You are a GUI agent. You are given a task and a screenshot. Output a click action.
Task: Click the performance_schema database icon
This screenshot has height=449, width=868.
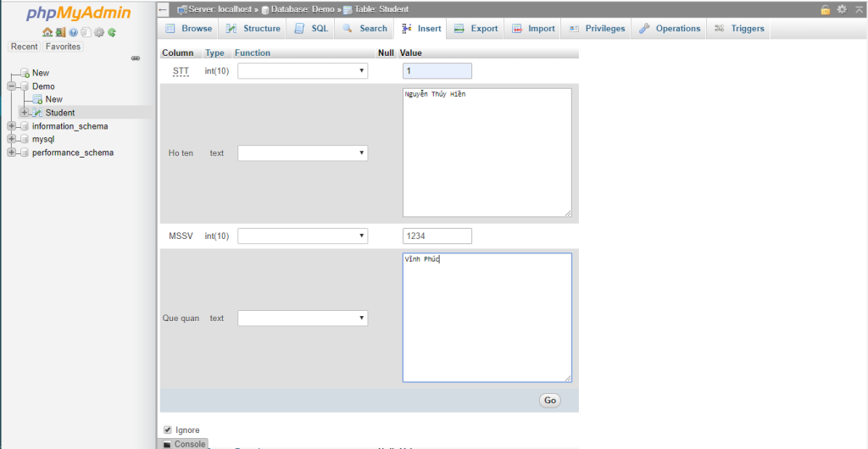[x=25, y=152]
